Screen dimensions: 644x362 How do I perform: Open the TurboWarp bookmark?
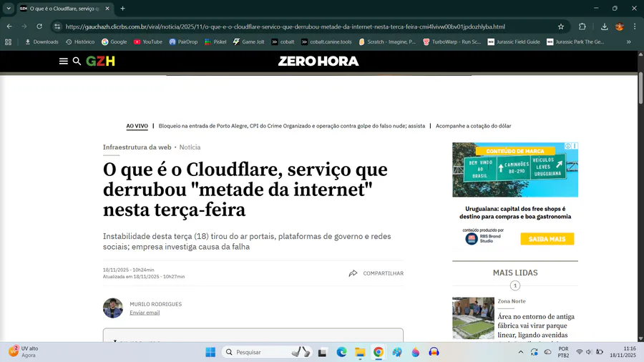point(452,42)
